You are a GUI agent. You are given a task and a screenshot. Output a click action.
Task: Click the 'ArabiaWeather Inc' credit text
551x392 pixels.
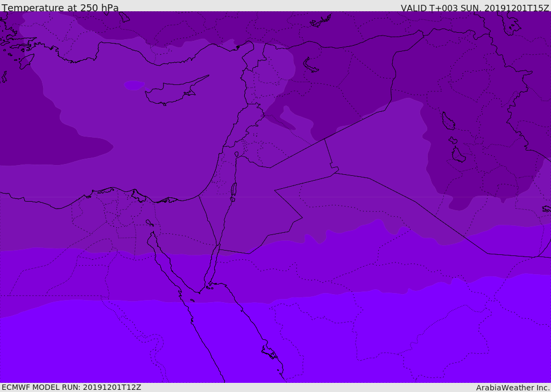click(512, 388)
